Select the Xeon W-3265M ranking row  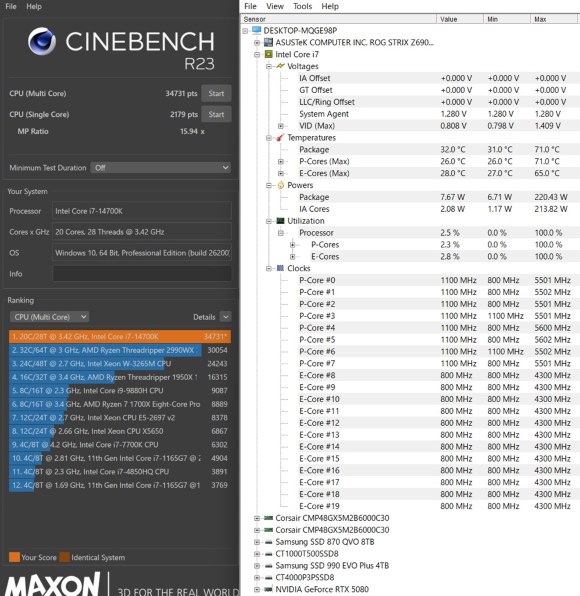click(120, 363)
